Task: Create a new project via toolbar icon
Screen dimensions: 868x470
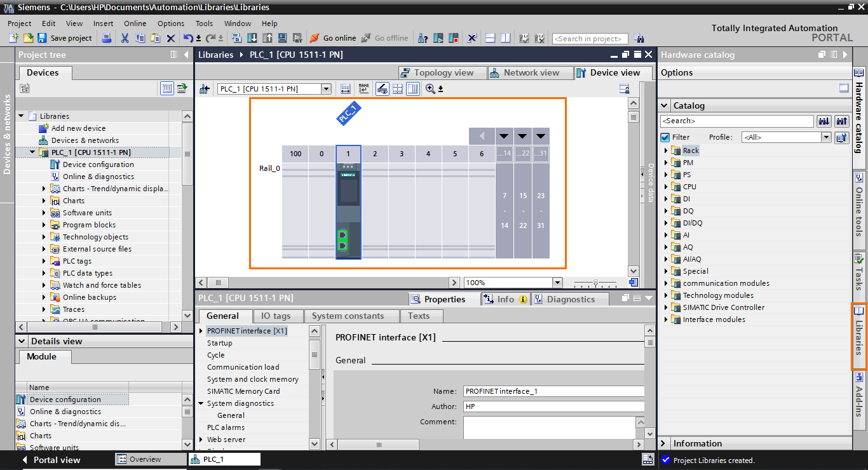Action: point(14,38)
